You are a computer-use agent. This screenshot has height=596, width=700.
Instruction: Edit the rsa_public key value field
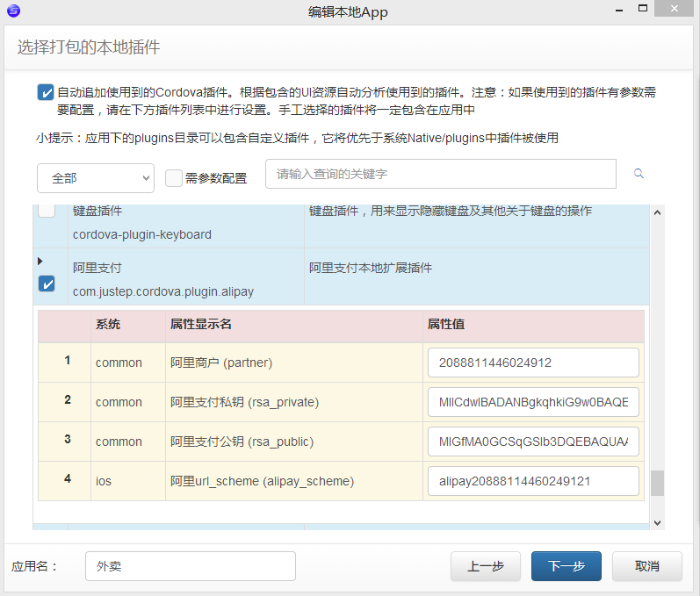click(x=533, y=442)
